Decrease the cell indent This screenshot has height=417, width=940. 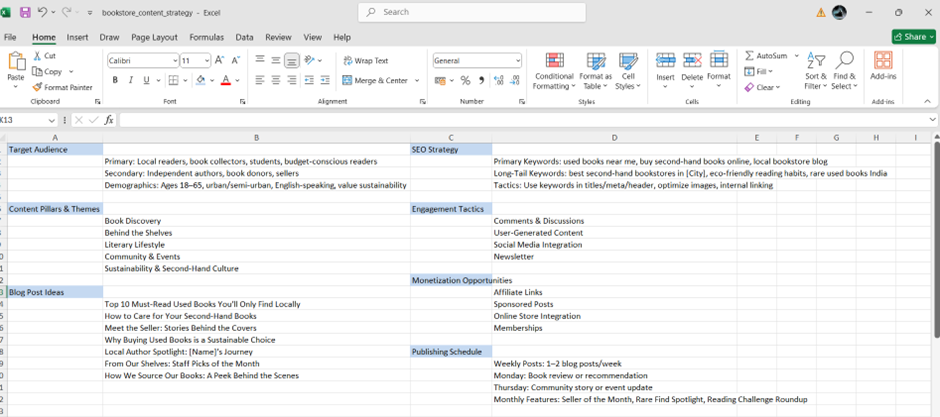coord(309,80)
